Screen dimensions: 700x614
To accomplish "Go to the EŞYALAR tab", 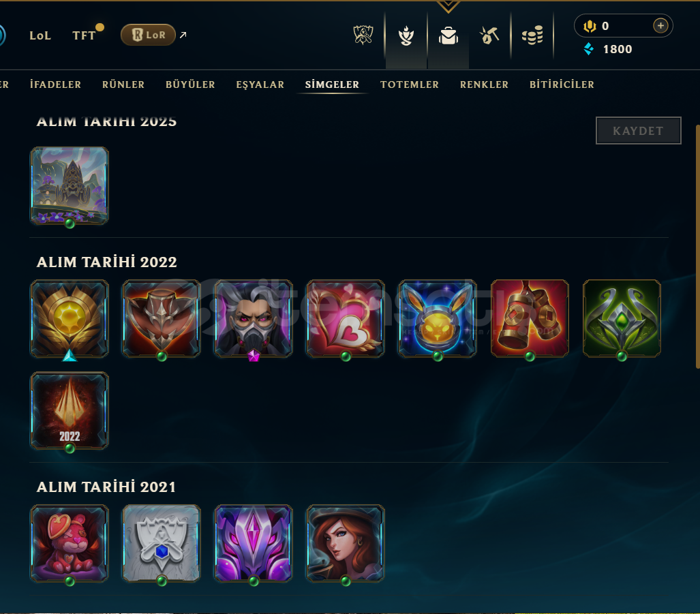I will click(x=260, y=85).
